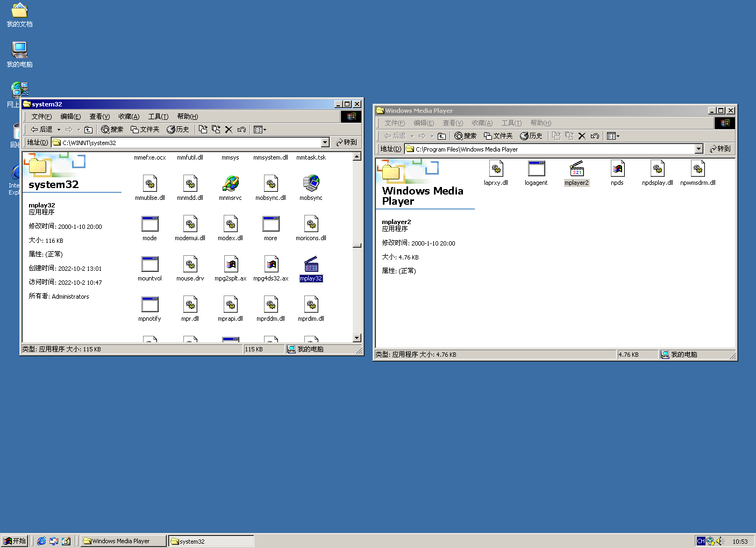Click the Undo toolbar icon in system32 window
The height and width of the screenshot is (548, 756).
(241, 129)
